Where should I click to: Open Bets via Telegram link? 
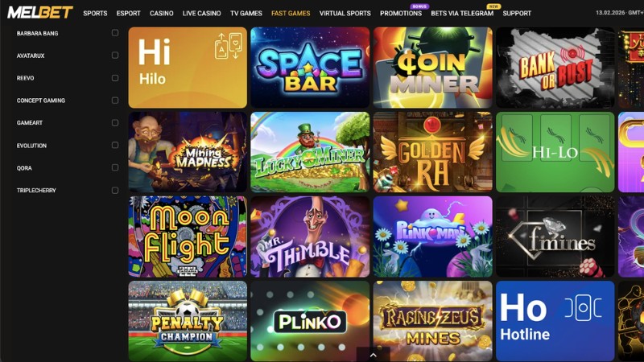pos(462,13)
